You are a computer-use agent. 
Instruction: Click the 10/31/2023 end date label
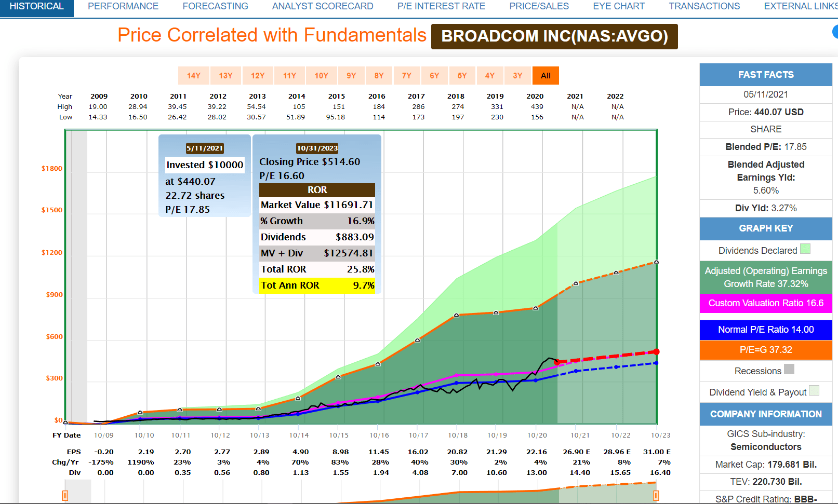317,148
